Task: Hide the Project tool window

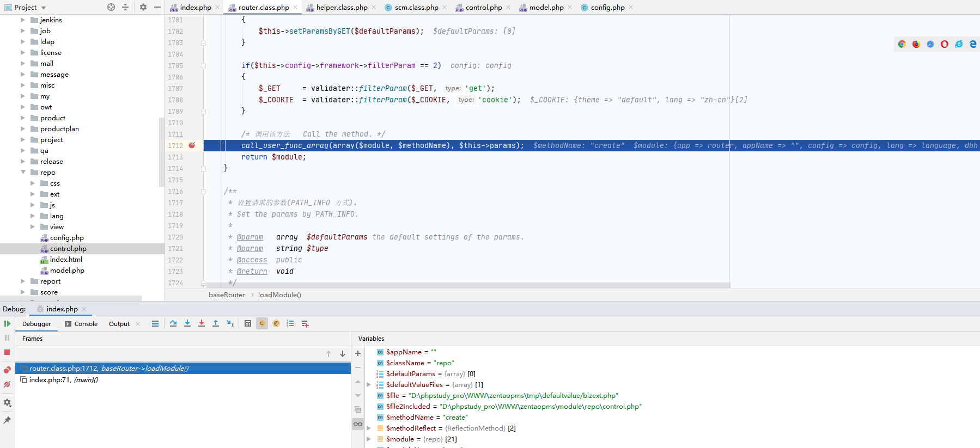Action: 157,7
